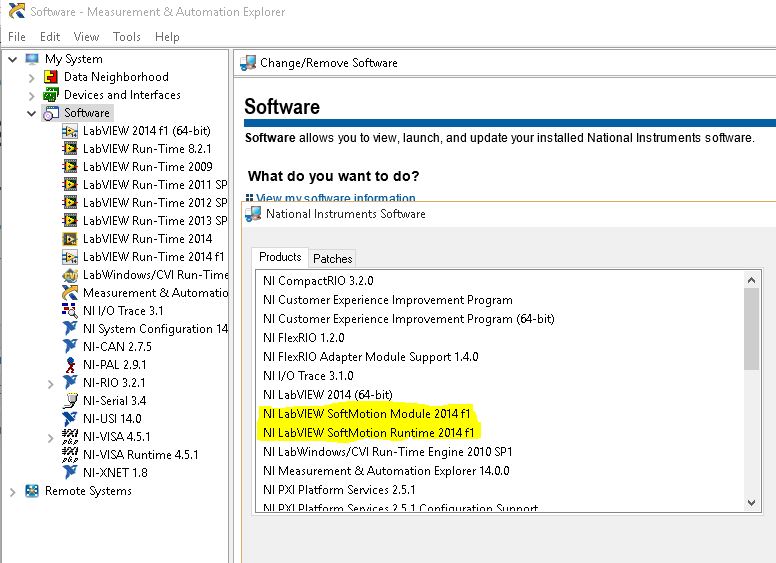Click the NI-XNET 1.8 icon
Viewport: 776px width, 563px height.
click(x=70, y=473)
